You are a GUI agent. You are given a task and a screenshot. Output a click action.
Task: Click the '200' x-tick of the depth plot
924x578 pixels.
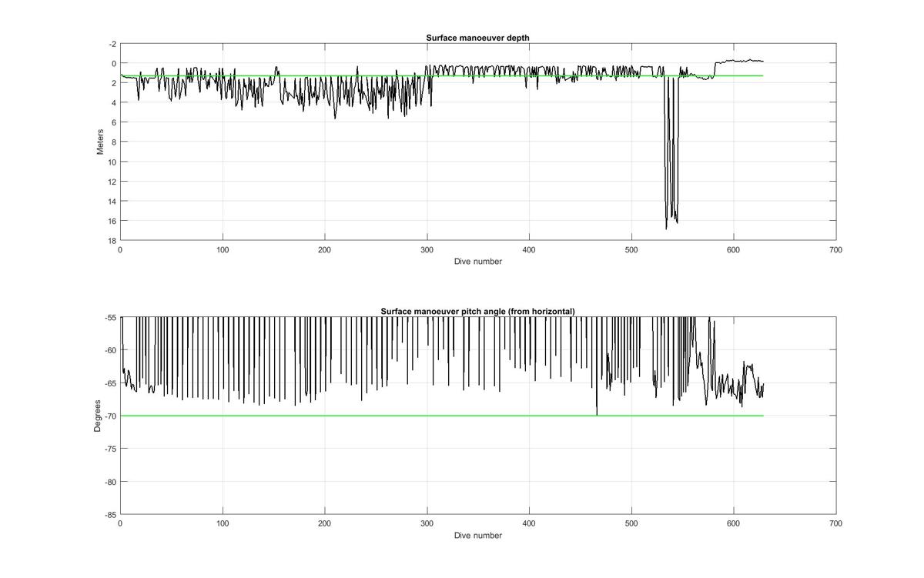tap(325, 250)
